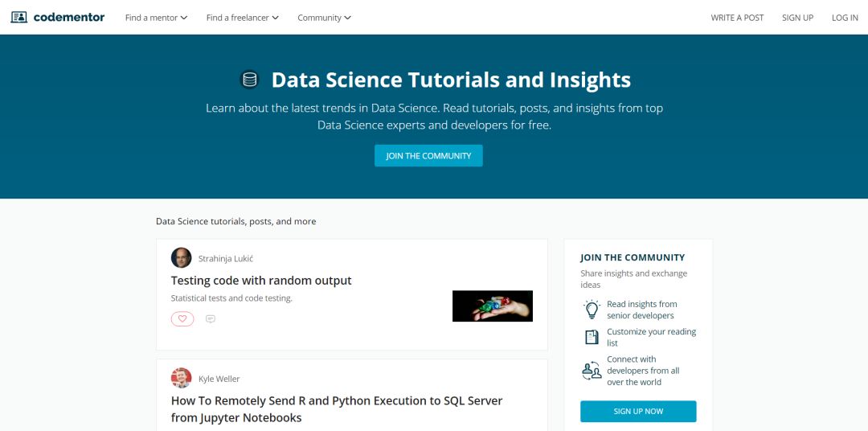The height and width of the screenshot is (431, 868).
Task: Click the SIGN UP NOW button
Action: [x=638, y=411]
